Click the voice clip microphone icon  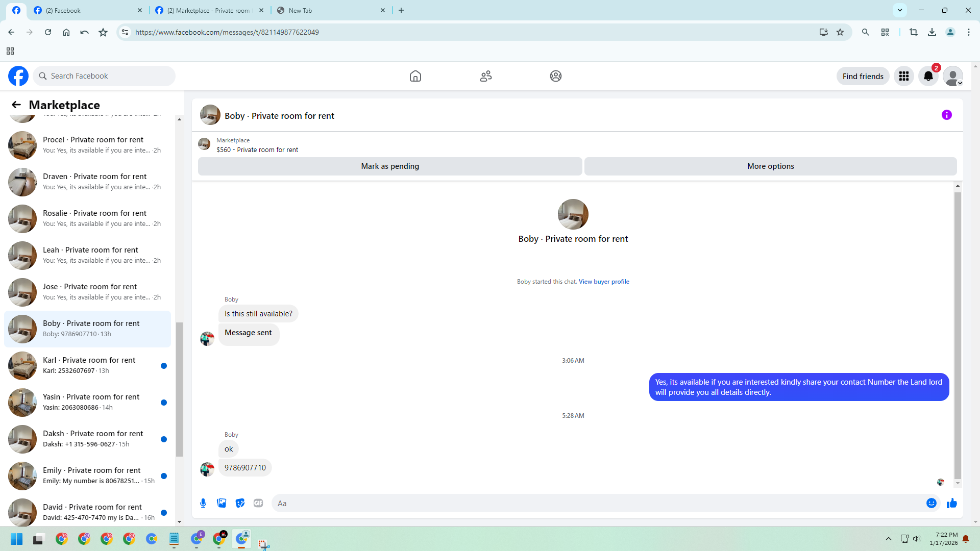[x=203, y=503]
